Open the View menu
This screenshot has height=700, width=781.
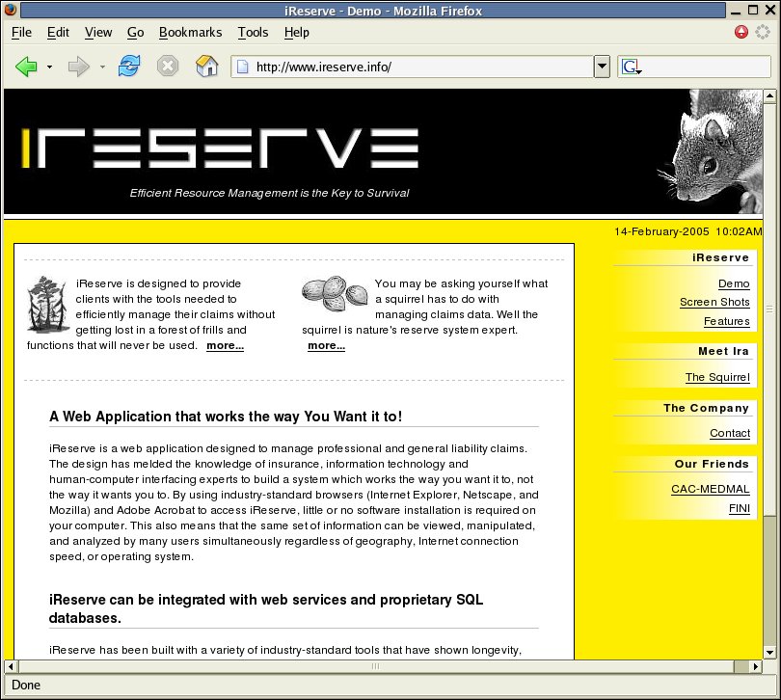(x=98, y=33)
